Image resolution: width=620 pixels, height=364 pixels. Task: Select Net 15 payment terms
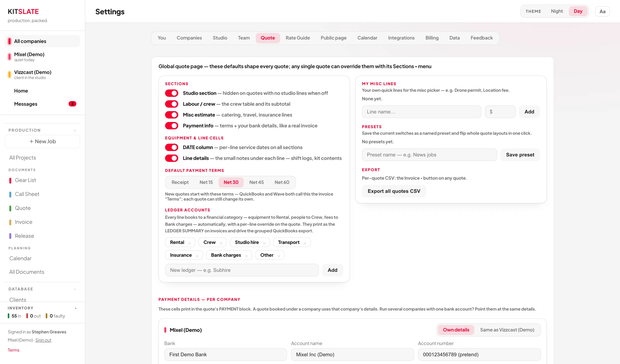[206, 182]
